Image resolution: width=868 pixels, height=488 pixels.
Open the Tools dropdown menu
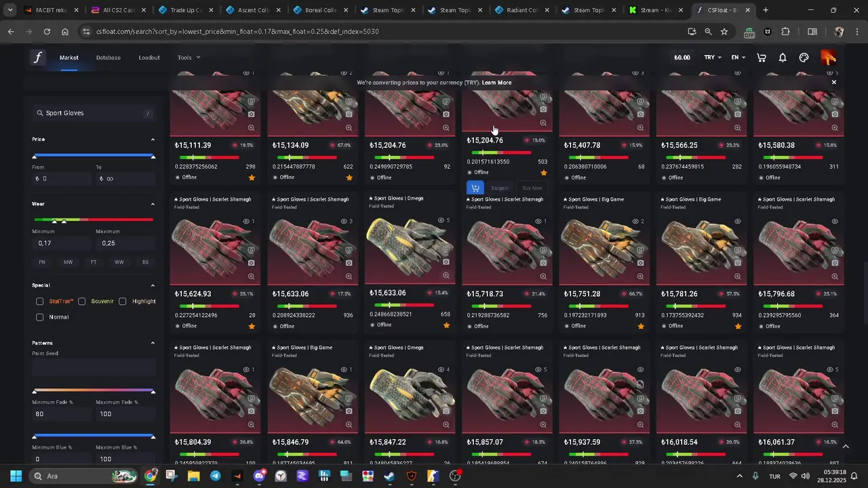point(189,58)
